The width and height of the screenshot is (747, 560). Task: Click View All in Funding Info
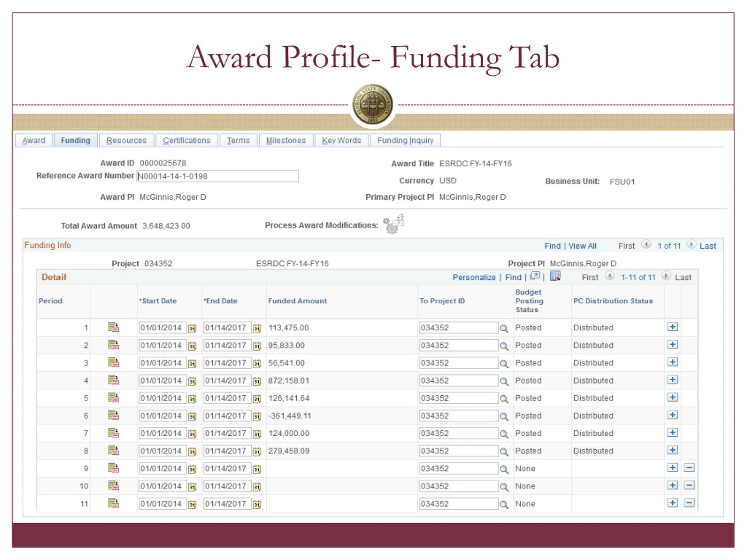tap(582, 246)
